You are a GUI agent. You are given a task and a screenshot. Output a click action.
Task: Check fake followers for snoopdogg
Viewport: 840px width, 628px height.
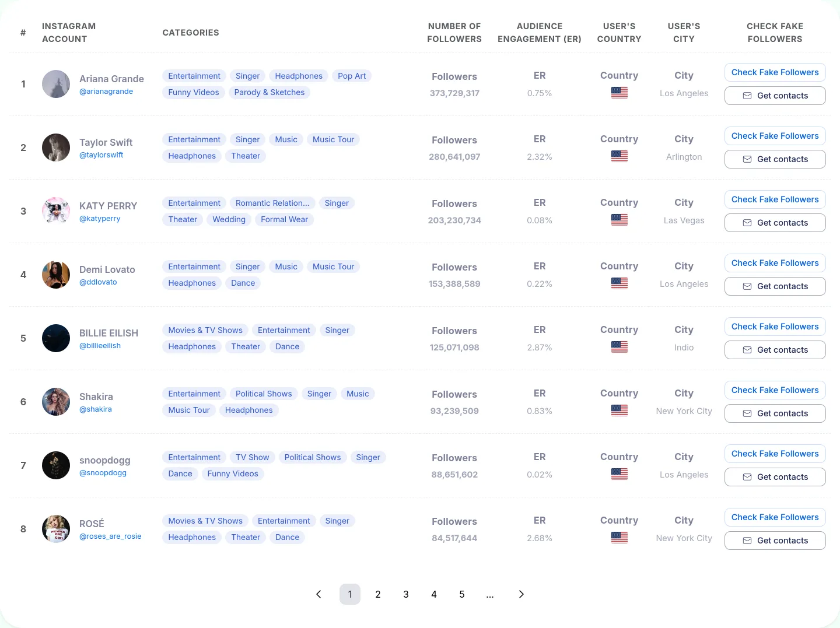[775, 454]
